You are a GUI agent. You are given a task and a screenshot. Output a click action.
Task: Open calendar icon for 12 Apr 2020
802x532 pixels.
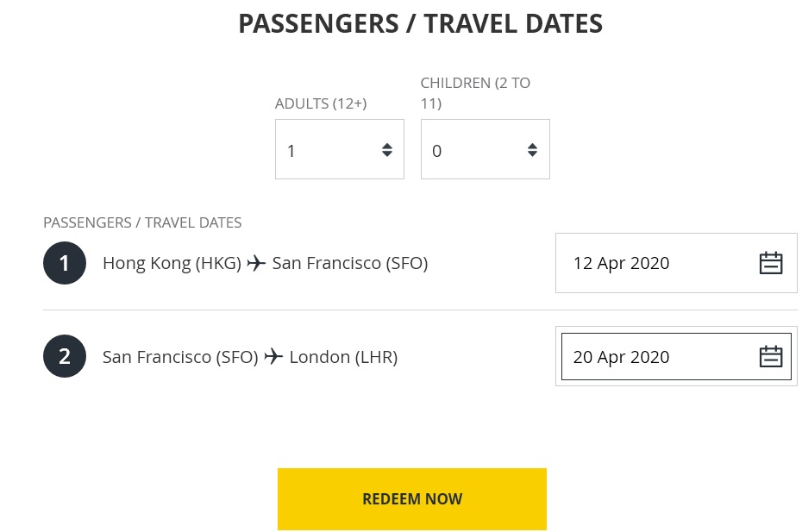[770, 263]
